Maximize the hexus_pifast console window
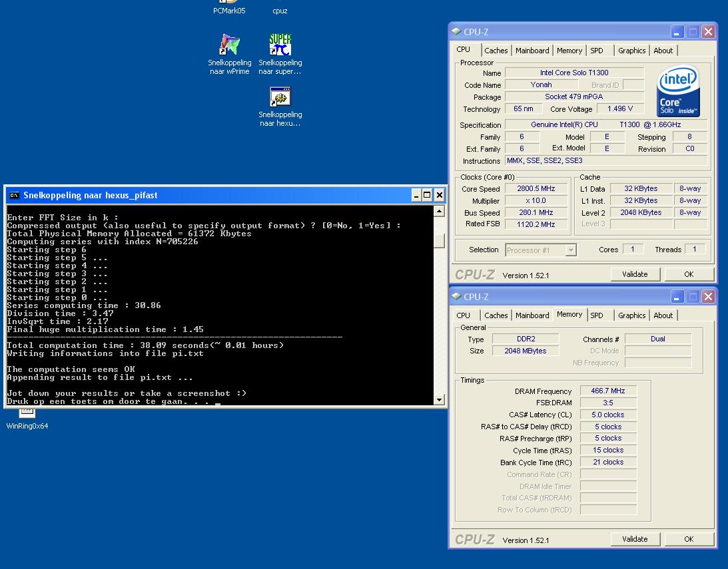Screen dimensions: 728x569 427,195
